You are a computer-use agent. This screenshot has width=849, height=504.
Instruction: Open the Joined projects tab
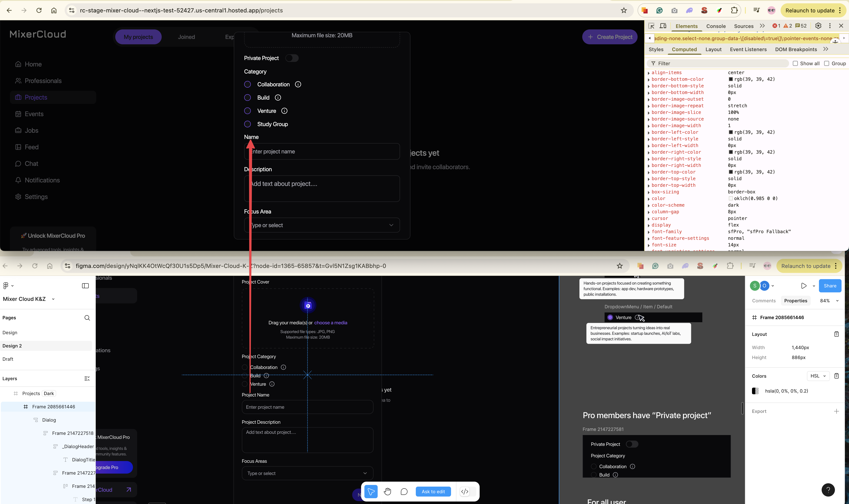(186, 37)
